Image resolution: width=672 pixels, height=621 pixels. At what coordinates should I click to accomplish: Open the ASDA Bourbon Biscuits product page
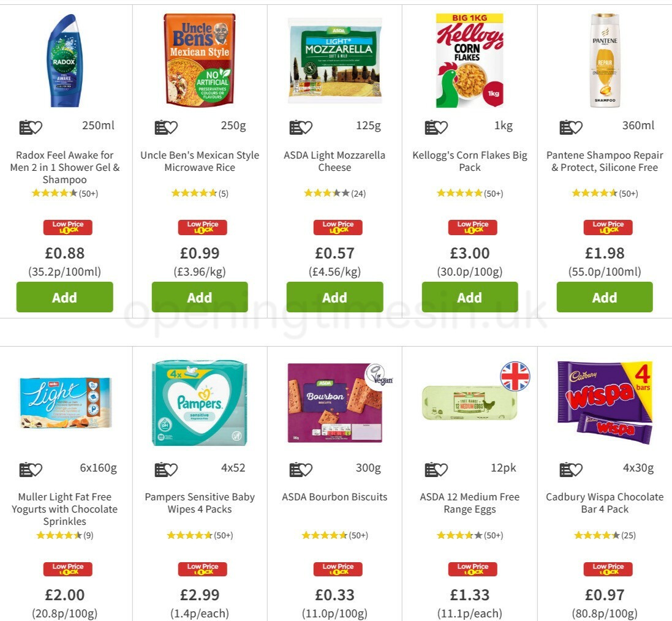coord(334,497)
